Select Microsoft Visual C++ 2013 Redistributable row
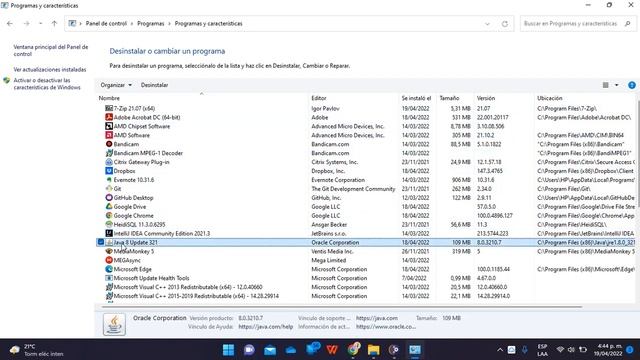 click(x=365, y=287)
